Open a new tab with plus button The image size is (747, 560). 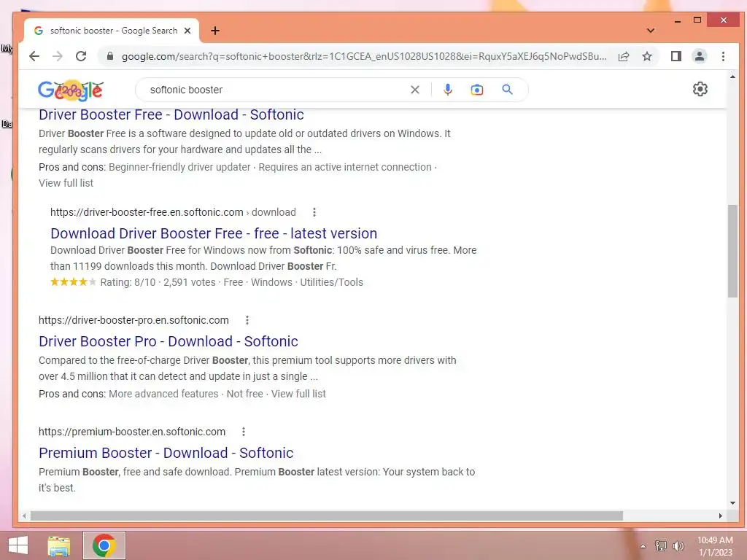pyautogui.click(x=215, y=31)
